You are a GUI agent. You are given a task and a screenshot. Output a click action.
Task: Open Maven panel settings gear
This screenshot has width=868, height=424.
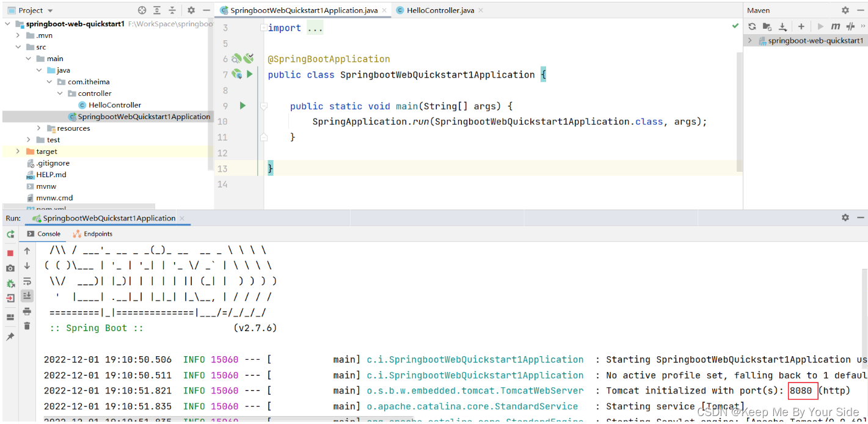tap(845, 10)
